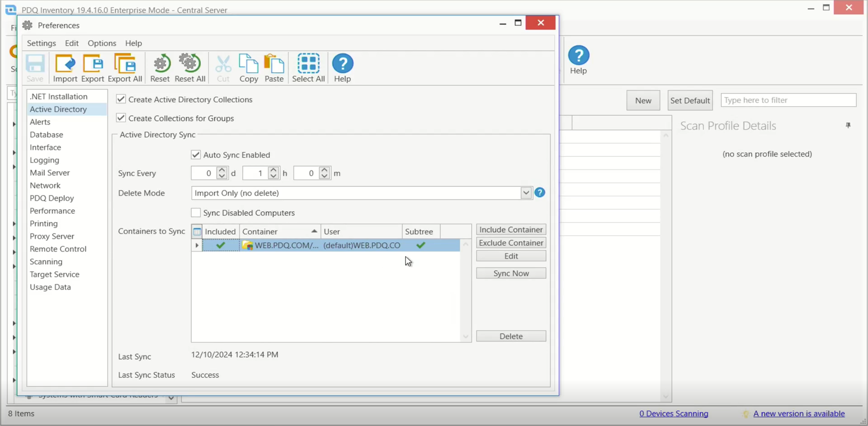This screenshot has width=868, height=426.
Task: Click the containers list scroll down arrow
Action: [466, 337]
